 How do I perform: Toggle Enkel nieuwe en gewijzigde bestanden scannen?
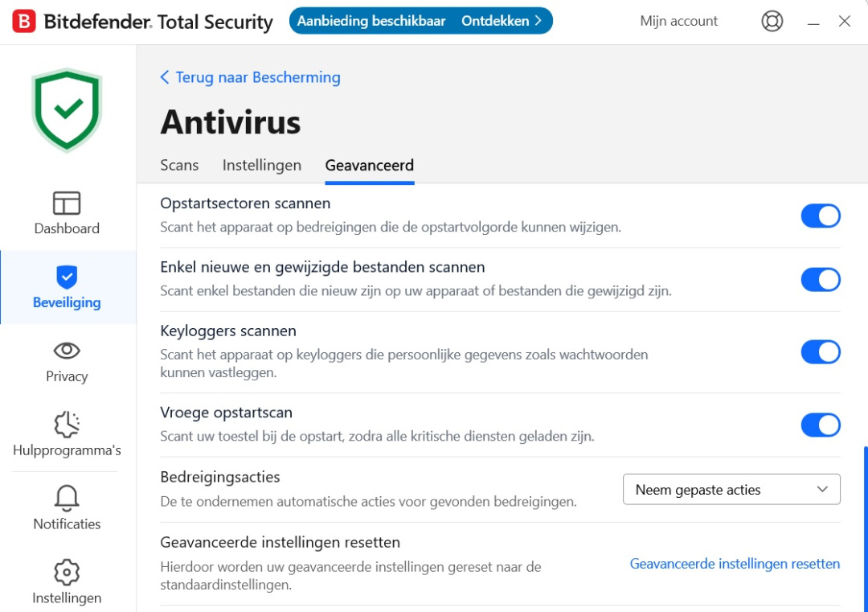point(820,280)
